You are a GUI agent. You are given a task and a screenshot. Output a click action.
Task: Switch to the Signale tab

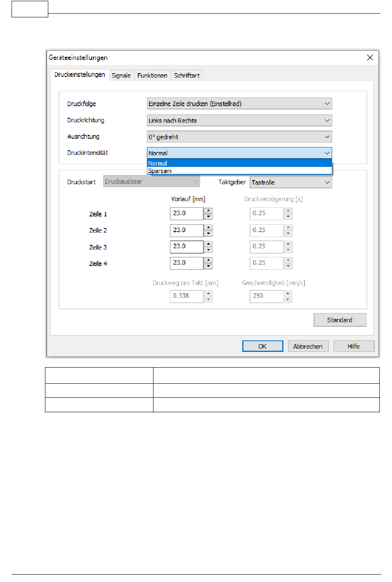(121, 75)
